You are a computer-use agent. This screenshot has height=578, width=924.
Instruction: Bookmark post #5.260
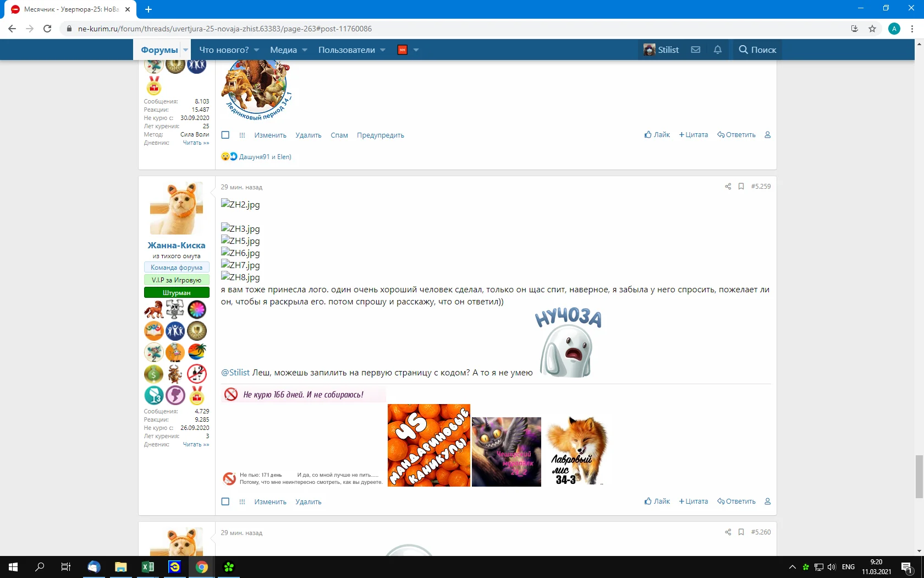[x=741, y=532]
